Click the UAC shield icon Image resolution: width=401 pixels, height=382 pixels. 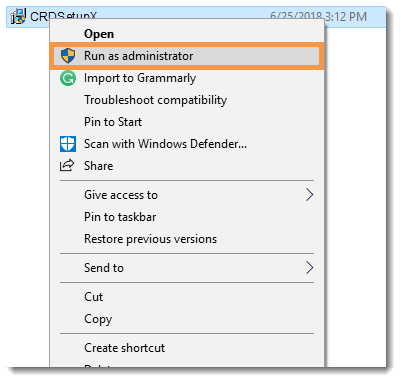68,56
